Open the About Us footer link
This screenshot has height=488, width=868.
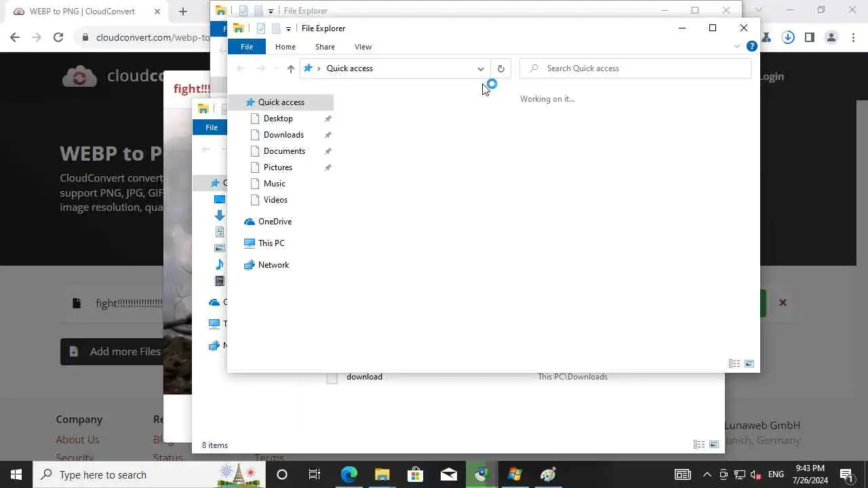(x=77, y=439)
